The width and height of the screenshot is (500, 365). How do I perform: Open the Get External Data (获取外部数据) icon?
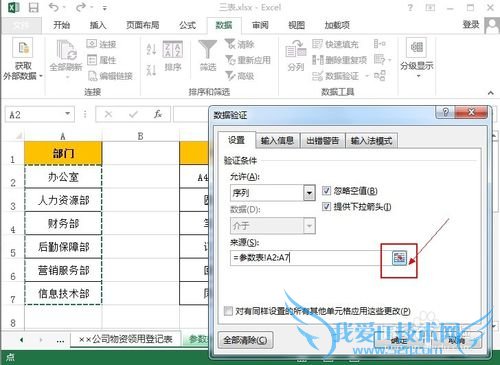pos(23,48)
